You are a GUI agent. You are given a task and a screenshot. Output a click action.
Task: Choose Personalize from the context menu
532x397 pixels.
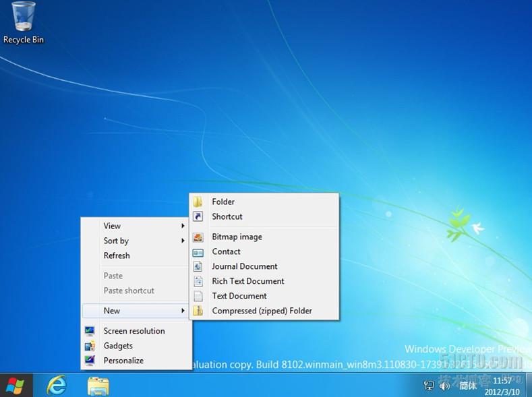[x=136, y=361]
